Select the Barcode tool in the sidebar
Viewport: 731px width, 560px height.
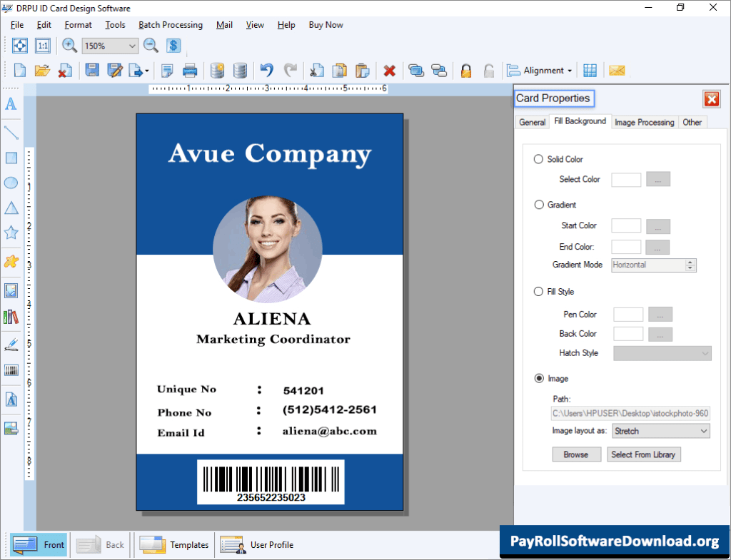(11, 370)
